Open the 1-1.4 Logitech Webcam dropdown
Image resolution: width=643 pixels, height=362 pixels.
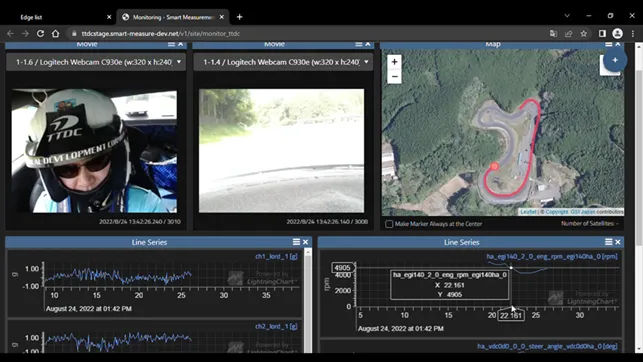[283, 62]
